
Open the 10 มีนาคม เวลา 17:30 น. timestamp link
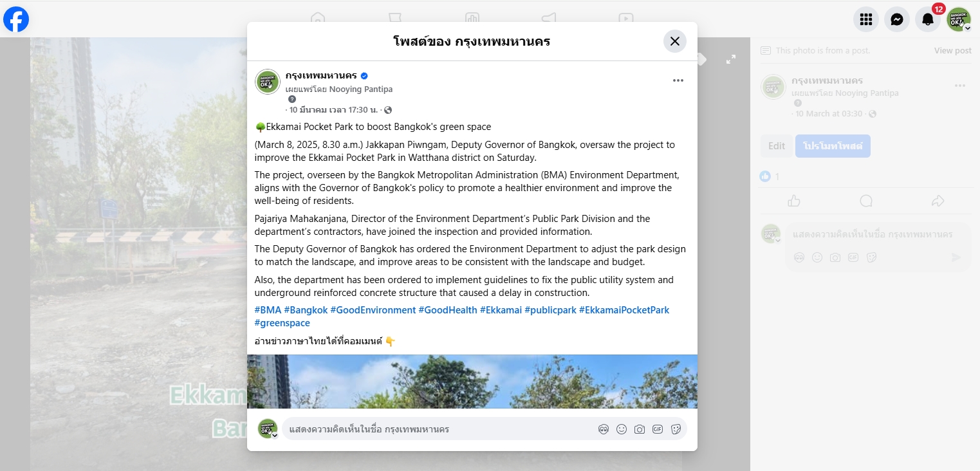(x=333, y=110)
